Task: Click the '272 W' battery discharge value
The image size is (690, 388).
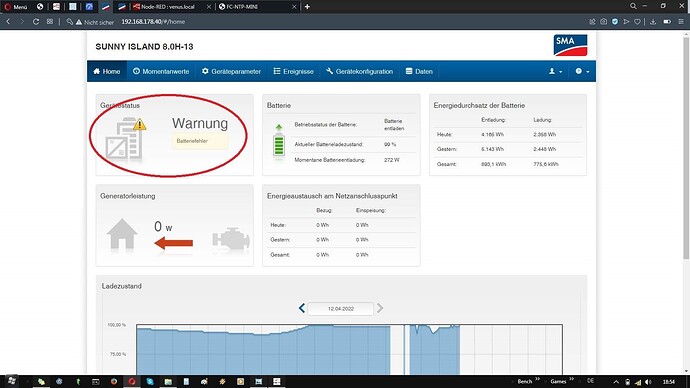Action: pyautogui.click(x=392, y=160)
